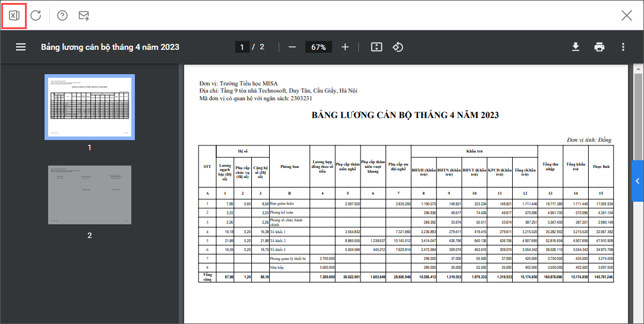The width and height of the screenshot is (644, 324).
Task: Click the 'Thực lĩnh' column header
Action: tap(601, 167)
